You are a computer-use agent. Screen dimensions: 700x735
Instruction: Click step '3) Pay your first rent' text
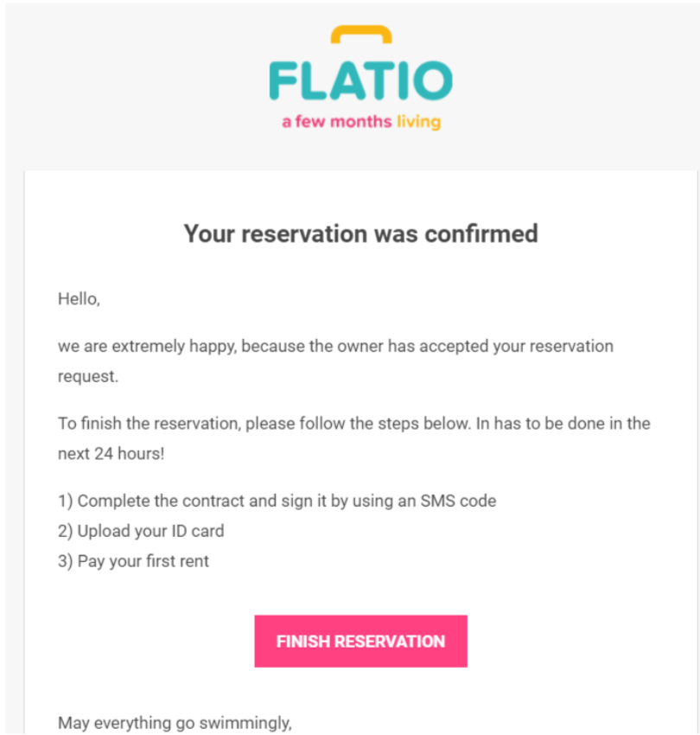click(133, 560)
